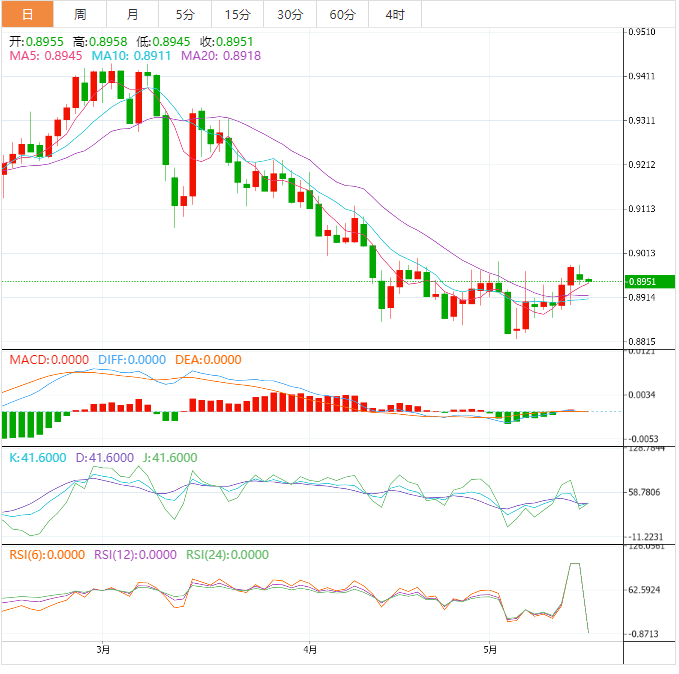The image size is (679, 674).
Task: Click the DEA value label
Action: 208,360
